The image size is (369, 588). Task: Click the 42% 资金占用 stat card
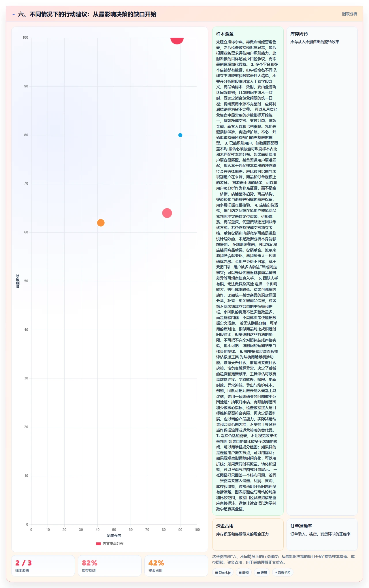176,566
